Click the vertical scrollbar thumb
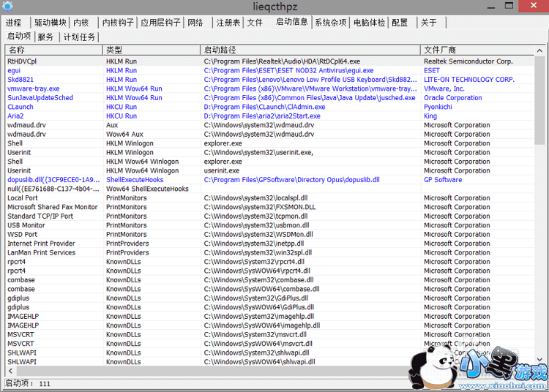This screenshot has height=392, width=549. (x=539, y=100)
